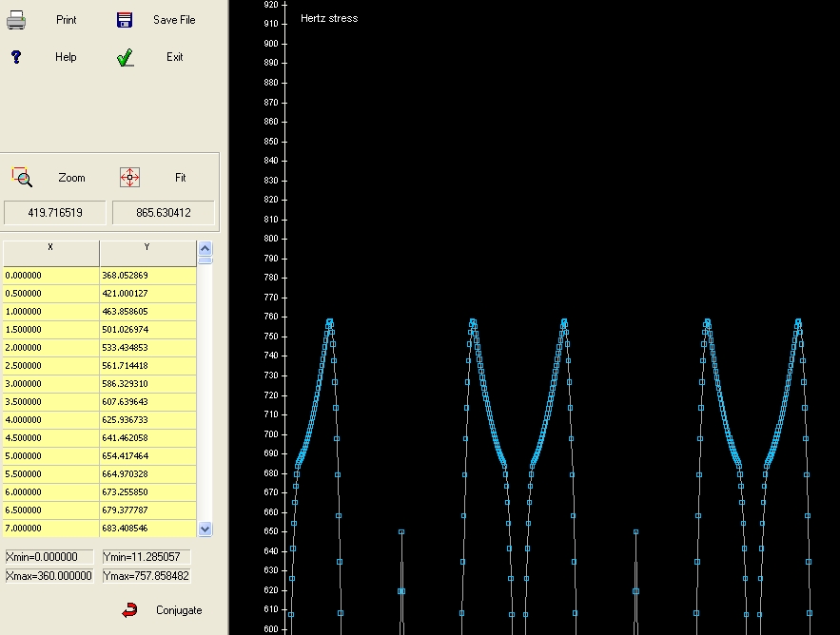Select cell Y value 625.936733
Viewport: 840px width, 635px height.
click(x=147, y=420)
